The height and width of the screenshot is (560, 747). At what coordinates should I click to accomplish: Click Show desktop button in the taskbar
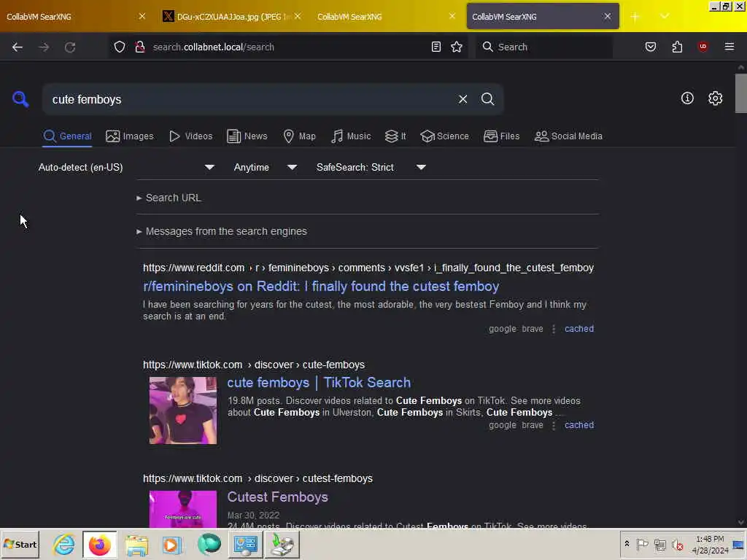click(x=739, y=544)
